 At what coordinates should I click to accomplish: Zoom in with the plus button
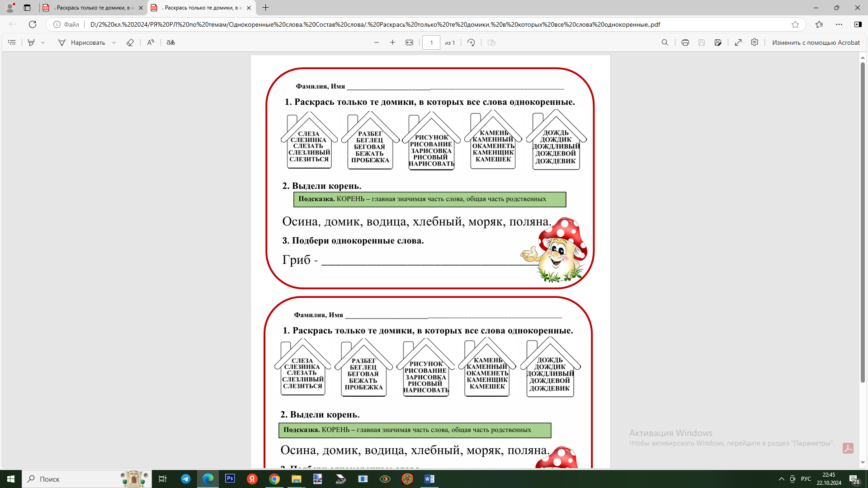point(392,42)
